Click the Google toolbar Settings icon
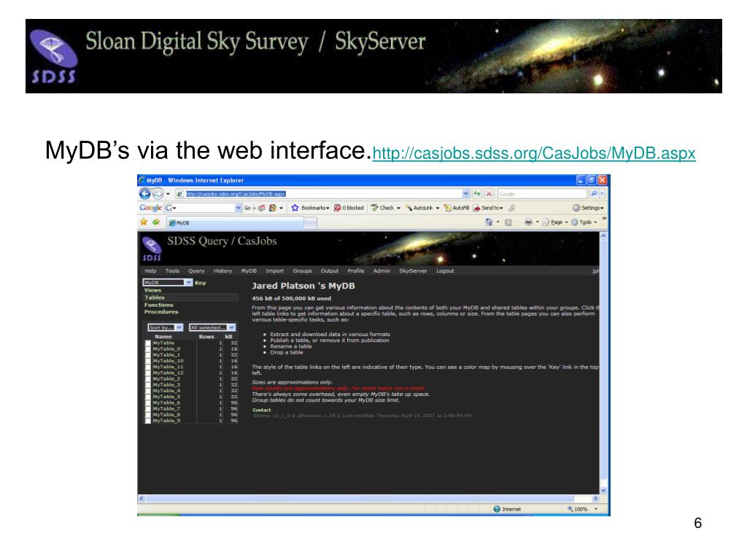The height and width of the screenshot is (560, 747). click(576, 208)
